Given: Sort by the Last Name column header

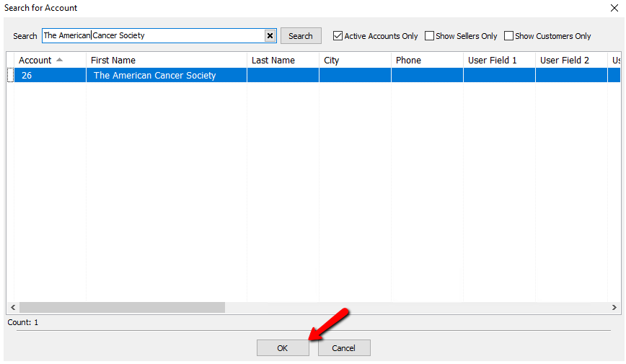Looking at the screenshot, I should point(283,61).
